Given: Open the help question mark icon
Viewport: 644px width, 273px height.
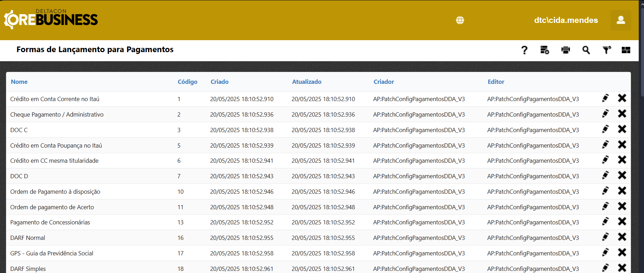Looking at the screenshot, I should point(524,50).
